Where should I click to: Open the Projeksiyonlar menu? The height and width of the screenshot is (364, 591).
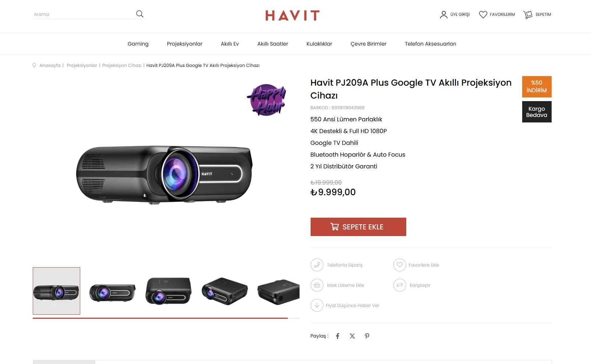184,44
